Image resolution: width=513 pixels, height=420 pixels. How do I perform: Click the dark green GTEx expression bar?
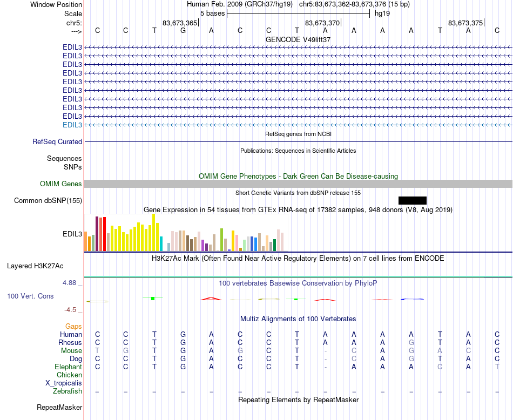274,245
